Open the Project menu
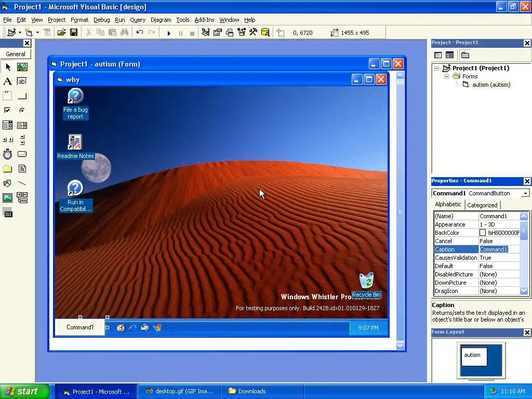 [56, 20]
